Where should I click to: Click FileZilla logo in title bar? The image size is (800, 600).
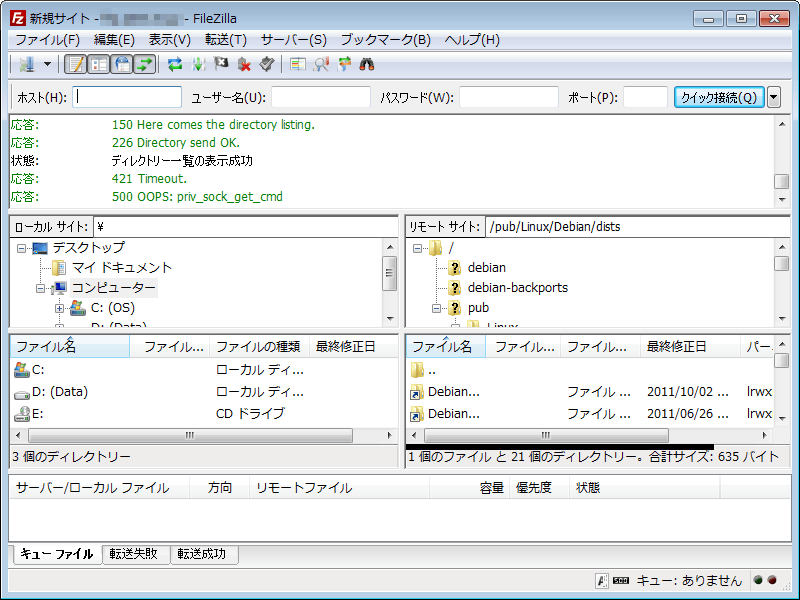[x=18, y=18]
